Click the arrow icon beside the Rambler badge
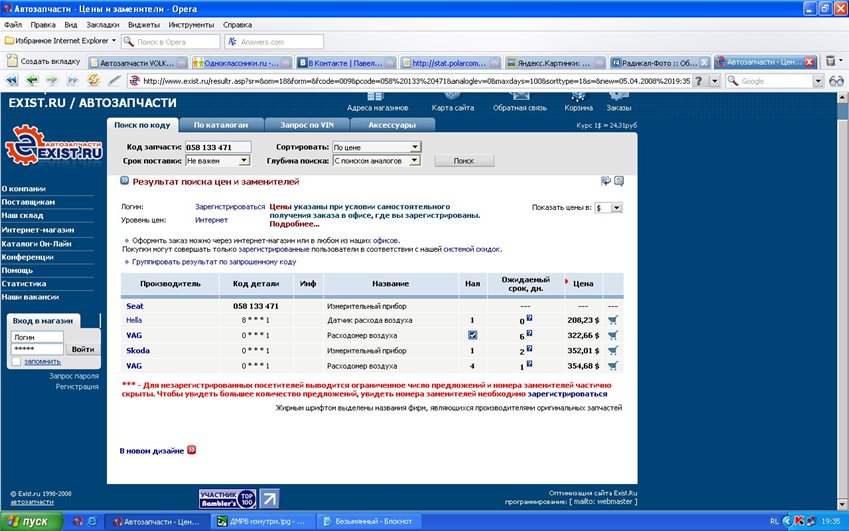This screenshot has height=531, width=849. (x=269, y=499)
